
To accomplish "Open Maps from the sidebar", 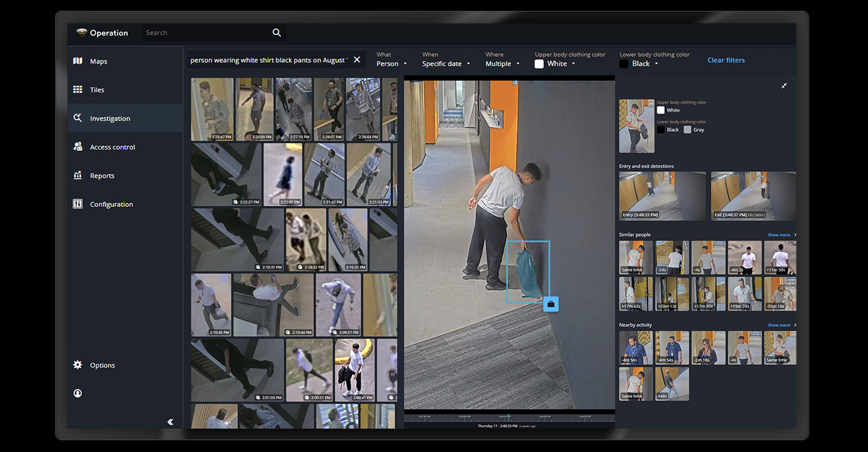I will (78, 61).
